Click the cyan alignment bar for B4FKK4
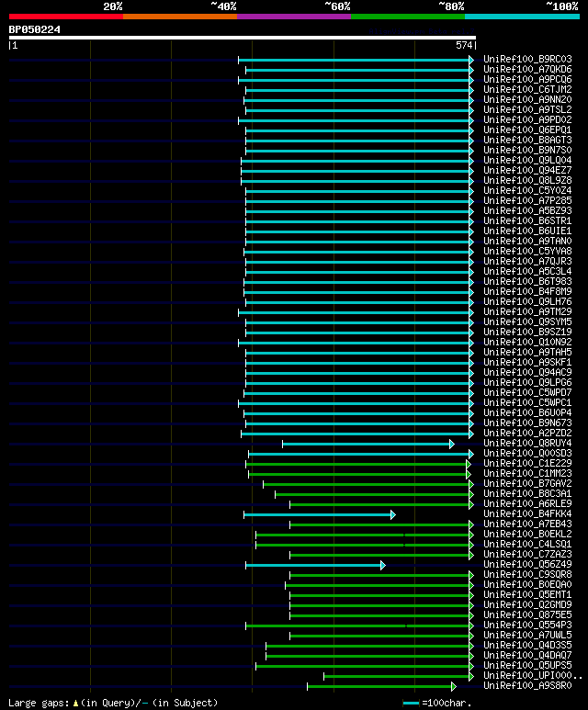 319,515
